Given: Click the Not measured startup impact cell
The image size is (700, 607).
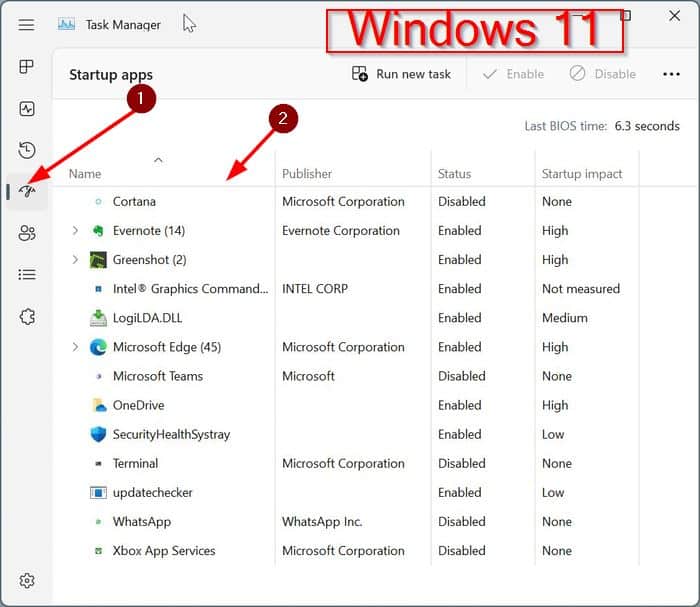Looking at the screenshot, I should point(581,289).
